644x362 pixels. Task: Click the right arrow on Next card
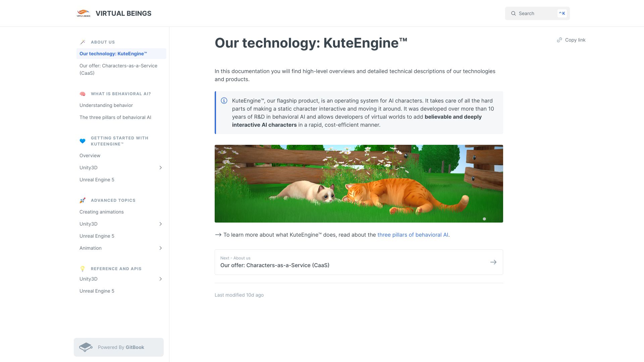coord(493,262)
